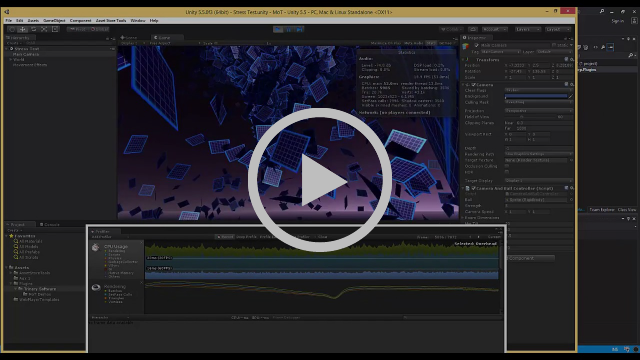Click the Record button in Profiler
640x360 pixels.
click(x=224, y=237)
